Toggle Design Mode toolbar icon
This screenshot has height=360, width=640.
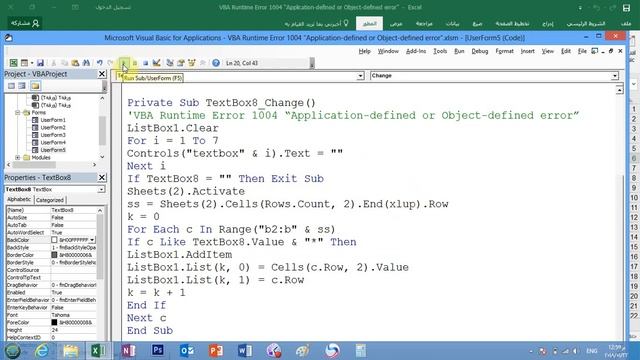pos(156,63)
